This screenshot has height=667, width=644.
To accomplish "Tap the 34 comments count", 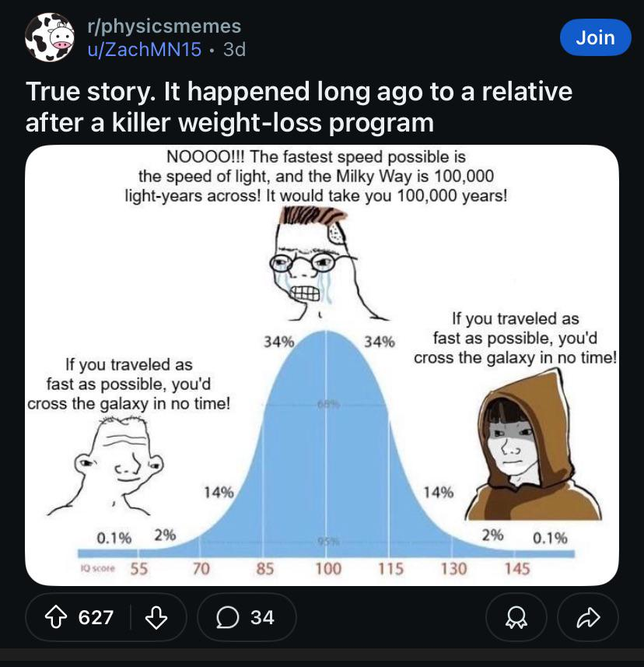I will tap(262, 617).
